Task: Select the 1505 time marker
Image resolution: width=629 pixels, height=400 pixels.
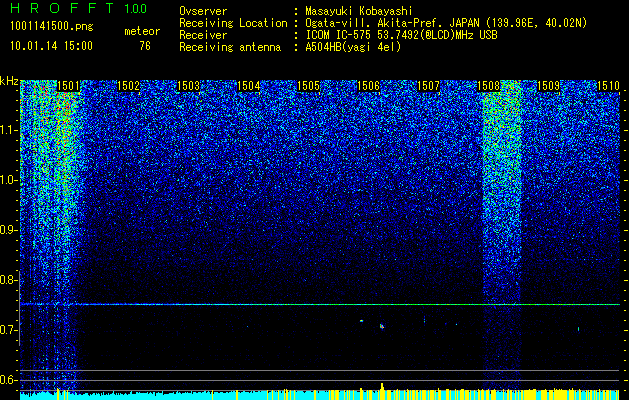Action: click(x=308, y=86)
